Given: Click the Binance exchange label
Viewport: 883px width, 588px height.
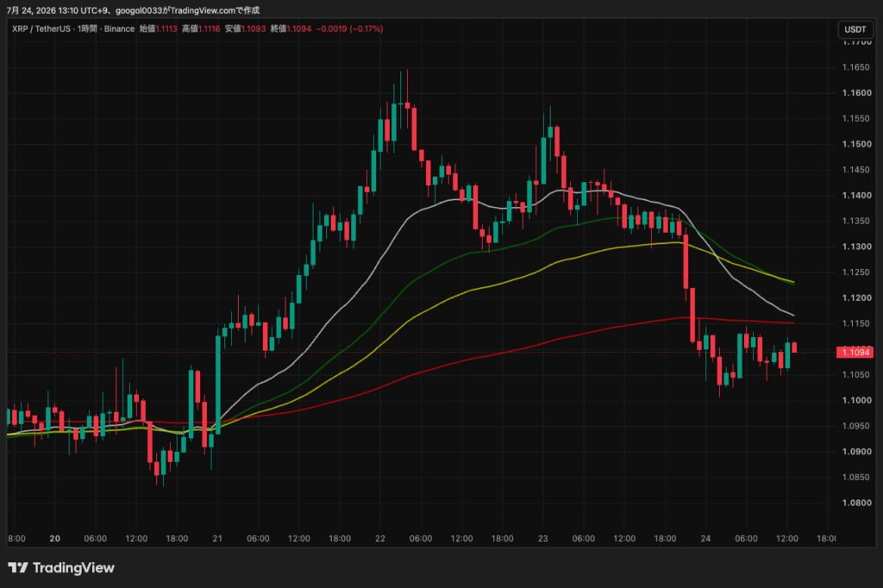Looking at the screenshot, I should (x=119, y=28).
